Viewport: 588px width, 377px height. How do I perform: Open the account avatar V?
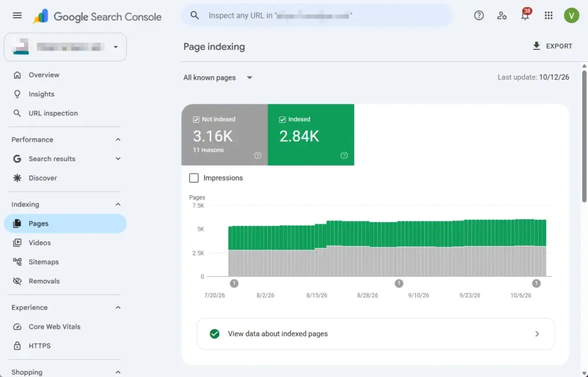(x=571, y=15)
